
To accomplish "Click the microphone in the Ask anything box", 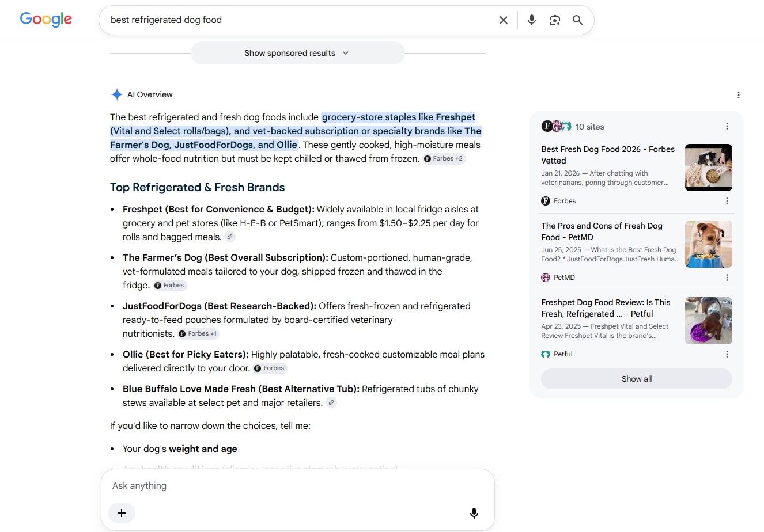I will [x=474, y=513].
